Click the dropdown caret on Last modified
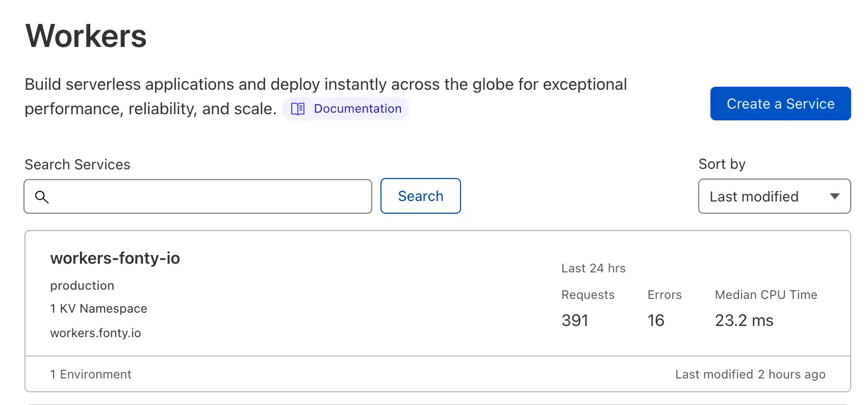Viewport: 868px width, 405px height. (x=835, y=196)
